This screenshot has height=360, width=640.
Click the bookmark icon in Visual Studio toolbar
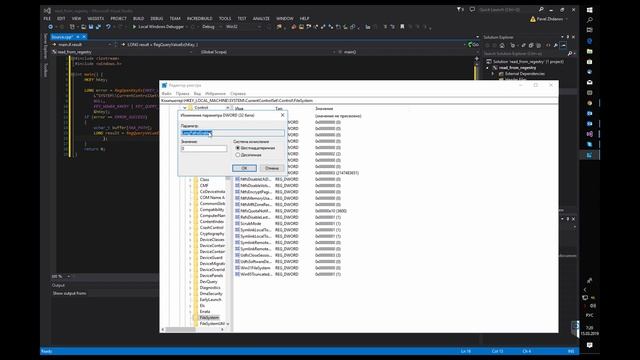pyautogui.click(x=402, y=27)
